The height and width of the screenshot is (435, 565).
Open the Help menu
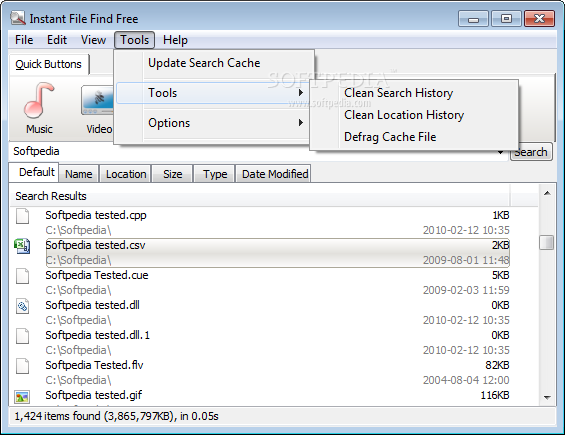(175, 40)
